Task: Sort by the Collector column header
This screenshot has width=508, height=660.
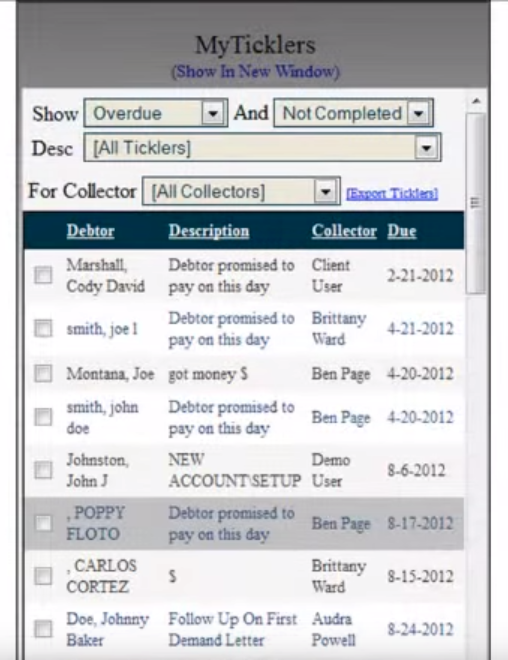Action: pyautogui.click(x=344, y=231)
